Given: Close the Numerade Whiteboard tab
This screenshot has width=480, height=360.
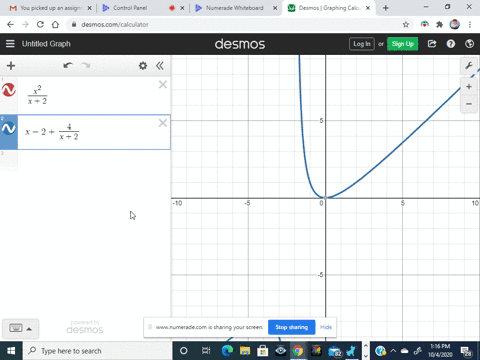Looking at the screenshot, I should click(275, 8).
